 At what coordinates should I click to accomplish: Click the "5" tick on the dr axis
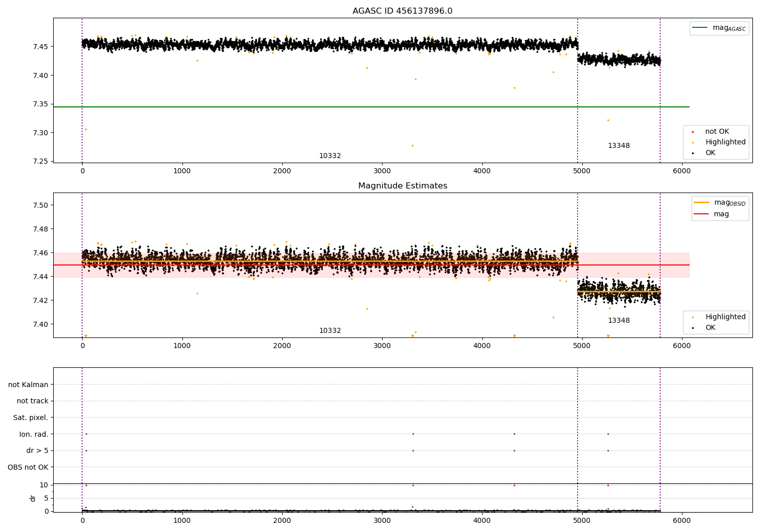[x=46, y=499]
